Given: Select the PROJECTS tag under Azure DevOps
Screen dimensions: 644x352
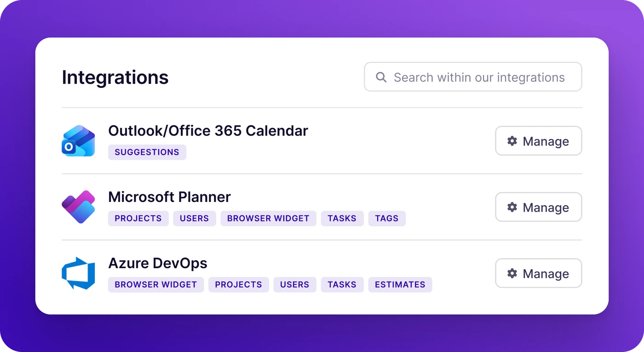Looking at the screenshot, I should tap(239, 285).
